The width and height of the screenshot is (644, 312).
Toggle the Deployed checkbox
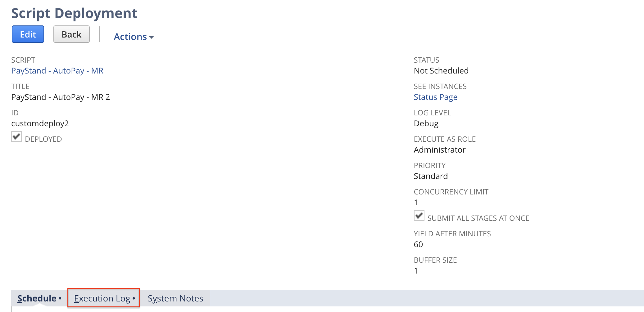tap(16, 136)
